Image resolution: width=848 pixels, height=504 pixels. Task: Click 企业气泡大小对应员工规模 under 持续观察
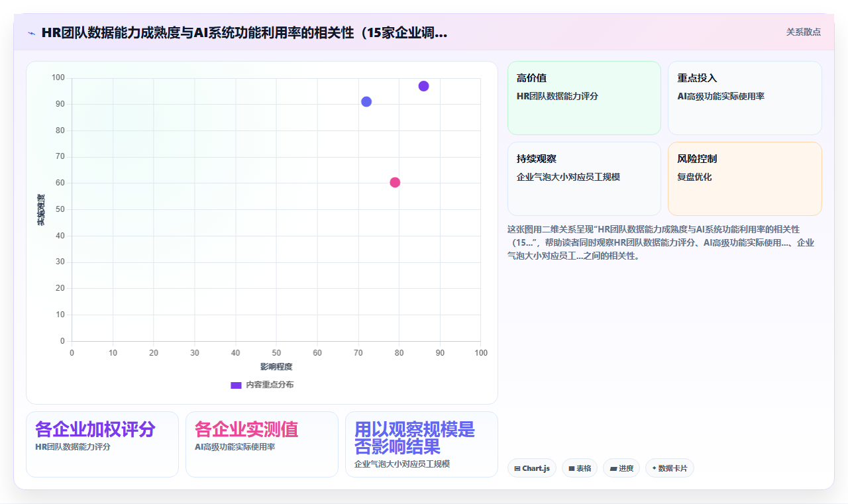click(568, 177)
